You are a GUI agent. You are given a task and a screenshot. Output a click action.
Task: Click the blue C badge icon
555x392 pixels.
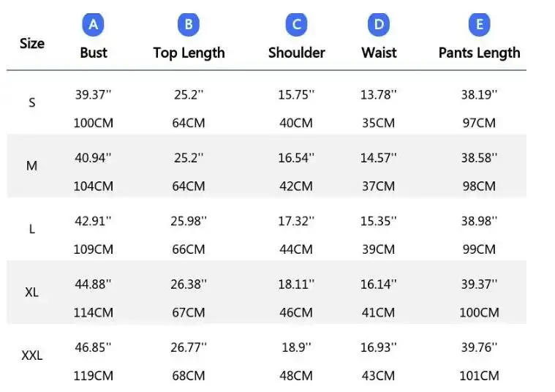[296, 25]
